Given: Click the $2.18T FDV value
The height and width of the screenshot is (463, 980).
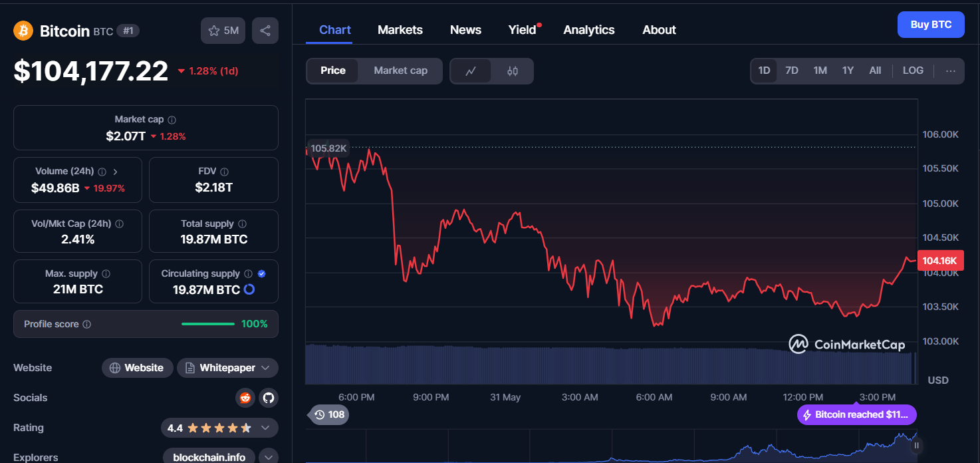Looking at the screenshot, I should pyautogui.click(x=213, y=188).
